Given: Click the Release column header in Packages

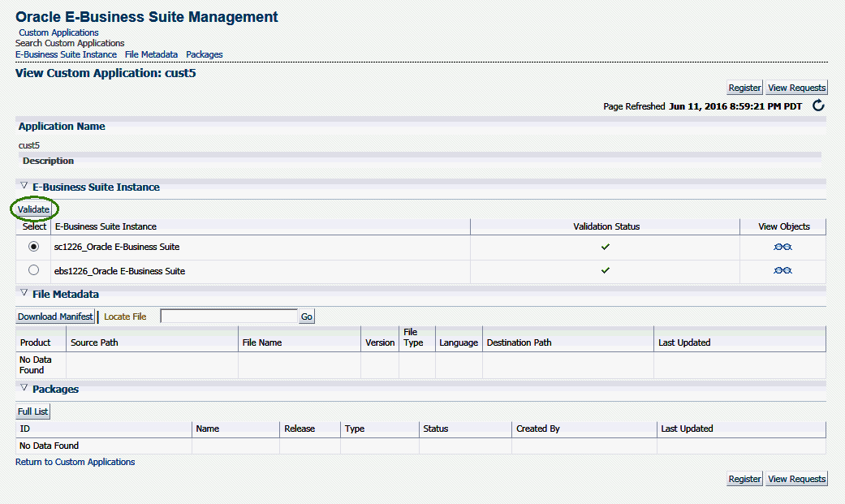Looking at the screenshot, I should point(300,429).
